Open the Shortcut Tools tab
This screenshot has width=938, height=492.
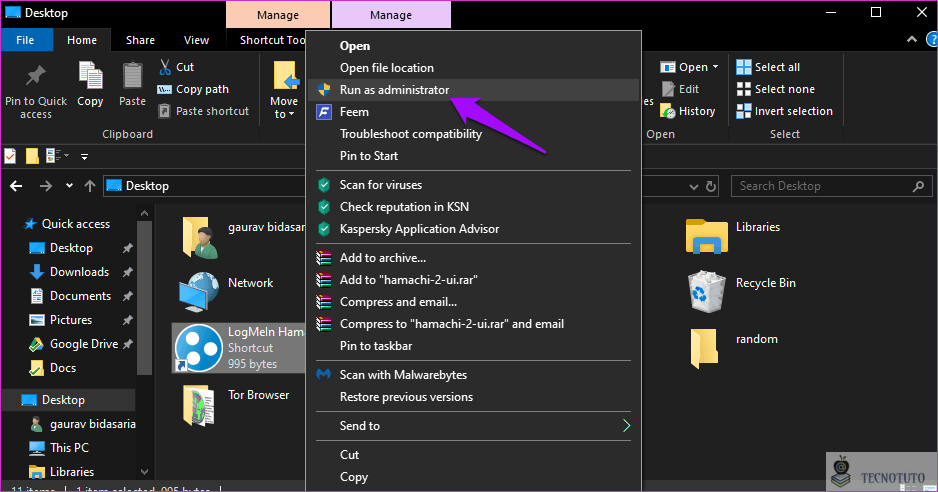tap(272, 40)
